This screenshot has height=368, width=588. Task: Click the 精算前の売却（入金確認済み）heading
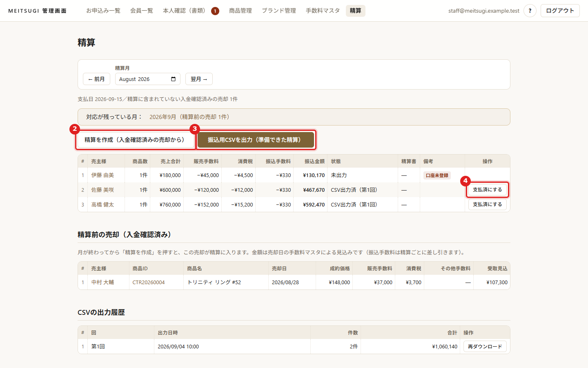coord(126,235)
